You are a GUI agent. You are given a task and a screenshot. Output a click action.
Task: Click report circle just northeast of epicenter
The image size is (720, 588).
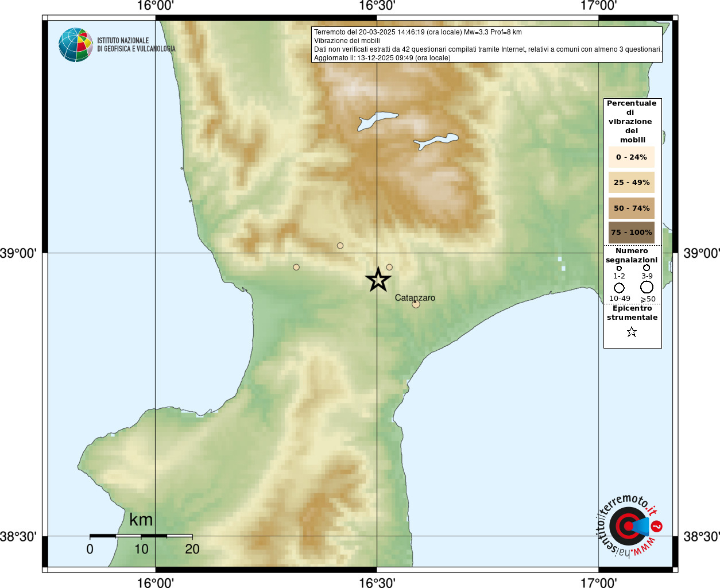pos(389,267)
